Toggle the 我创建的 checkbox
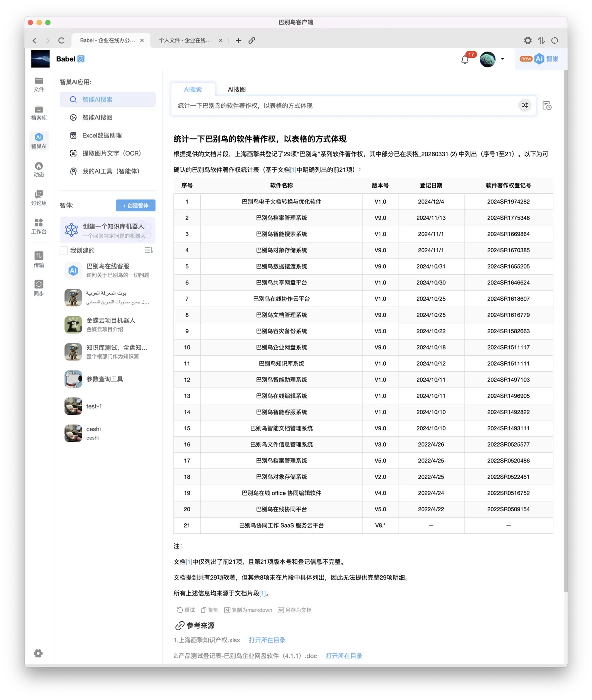Image resolution: width=592 pixels, height=700 pixels. [x=64, y=250]
